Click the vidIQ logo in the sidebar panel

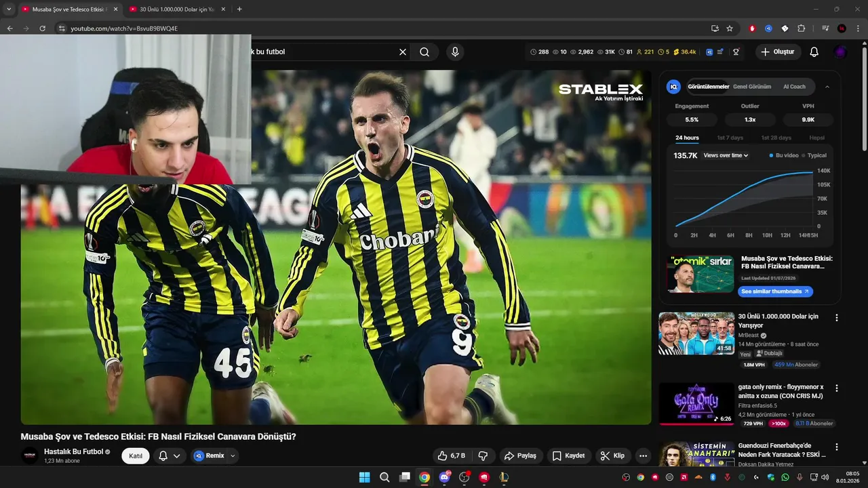click(673, 87)
